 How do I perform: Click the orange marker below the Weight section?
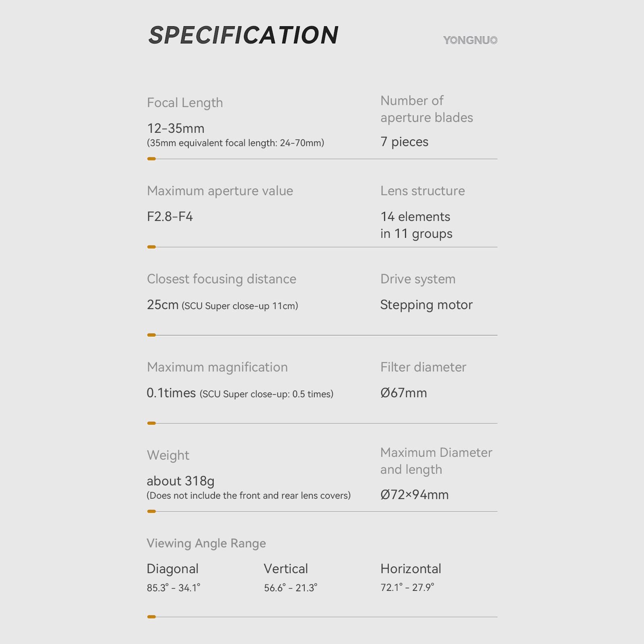(151, 512)
